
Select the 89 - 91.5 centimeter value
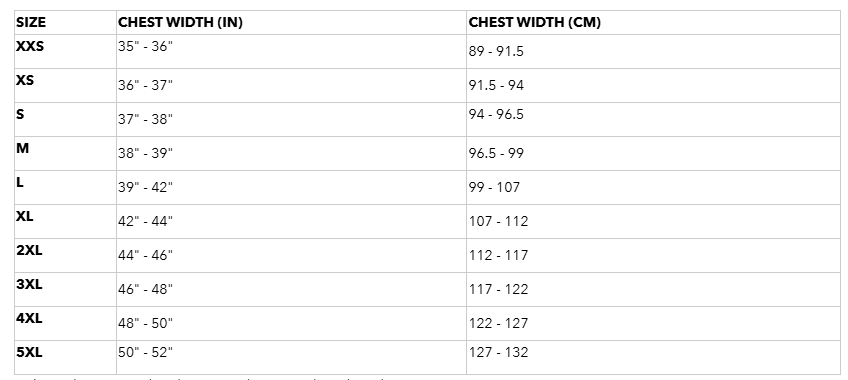click(496, 51)
